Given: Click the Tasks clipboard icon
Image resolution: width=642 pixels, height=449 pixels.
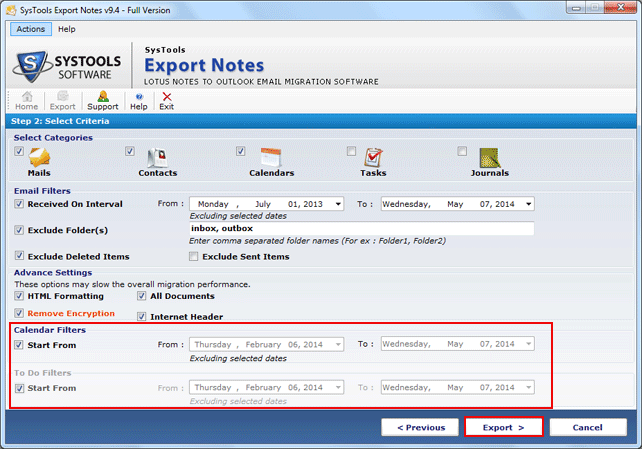Looking at the screenshot, I should [x=373, y=158].
